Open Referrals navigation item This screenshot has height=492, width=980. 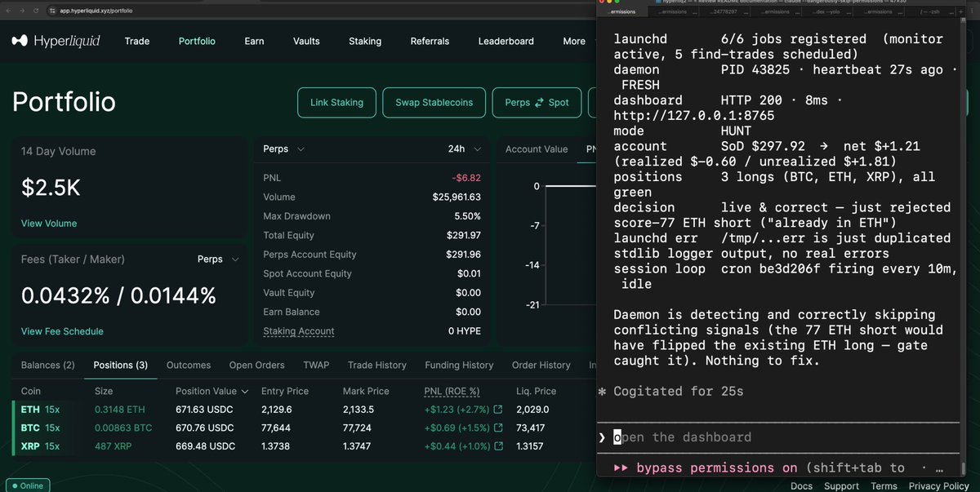pyautogui.click(x=430, y=41)
